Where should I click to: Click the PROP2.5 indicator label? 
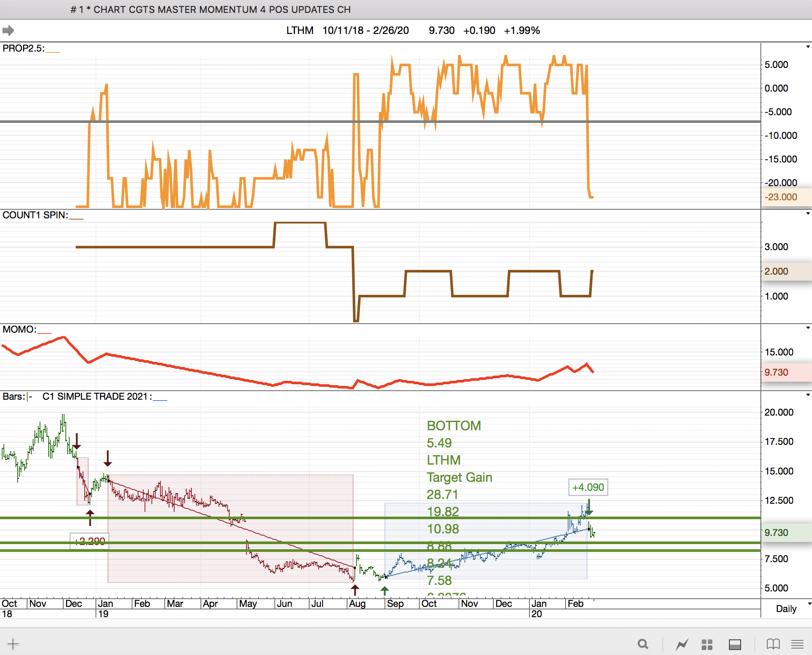(x=23, y=48)
